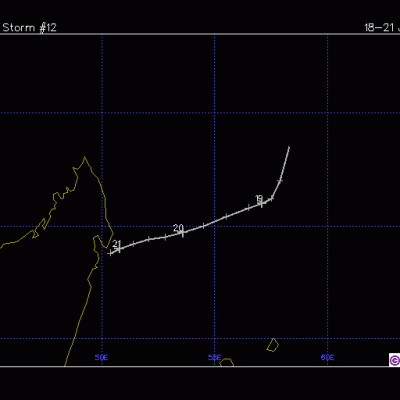Click the 60E longitude label
Image resolution: width=400 pixels, height=400 pixels.
328,358
